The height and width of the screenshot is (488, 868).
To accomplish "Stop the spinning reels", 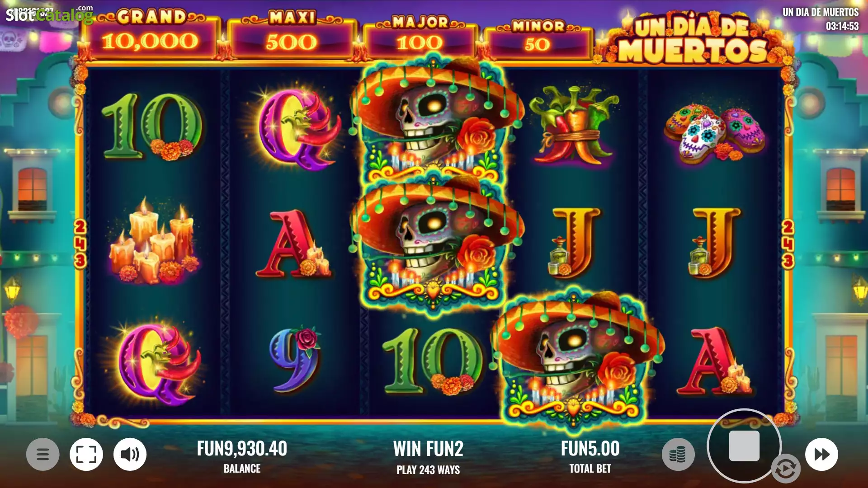I will coord(744,446).
